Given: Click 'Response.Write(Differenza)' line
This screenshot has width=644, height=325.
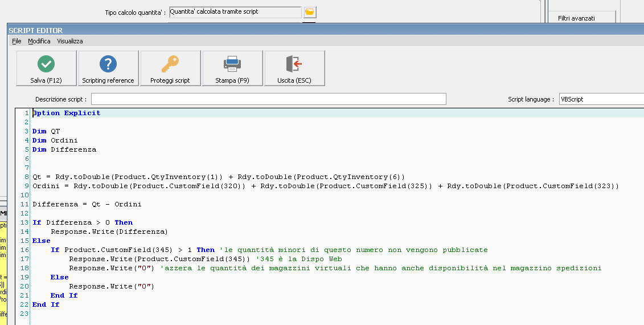Looking at the screenshot, I should pyautogui.click(x=109, y=231).
